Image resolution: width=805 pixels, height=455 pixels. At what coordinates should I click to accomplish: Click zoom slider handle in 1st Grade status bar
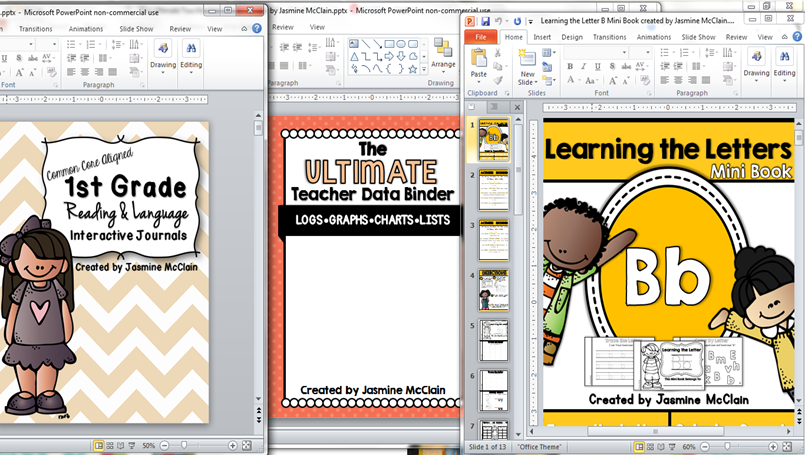(184, 445)
